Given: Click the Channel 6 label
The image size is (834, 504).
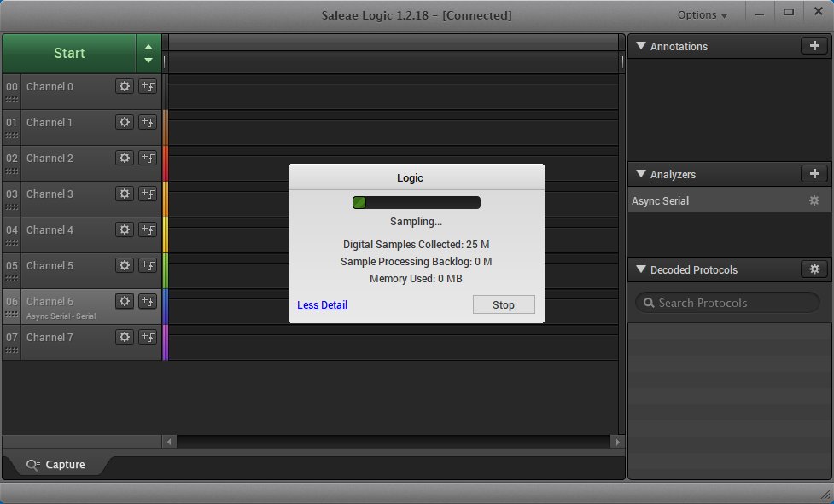Looking at the screenshot, I should tap(50, 301).
